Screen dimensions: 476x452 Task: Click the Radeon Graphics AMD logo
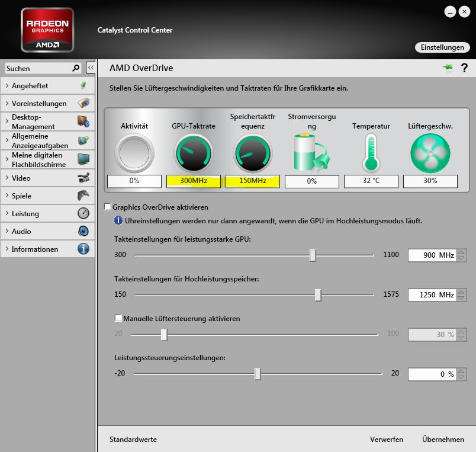pos(47,30)
